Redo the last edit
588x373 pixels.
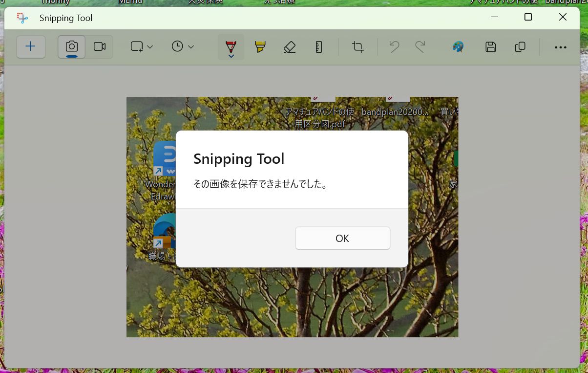point(420,47)
